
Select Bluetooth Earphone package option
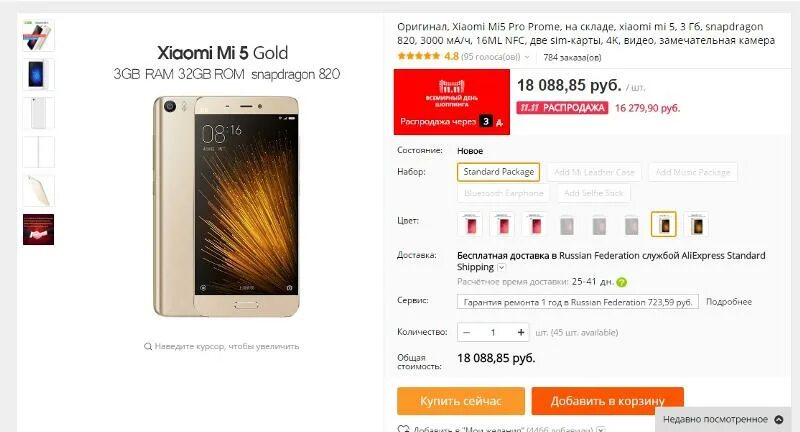pyautogui.click(x=504, y=193)
